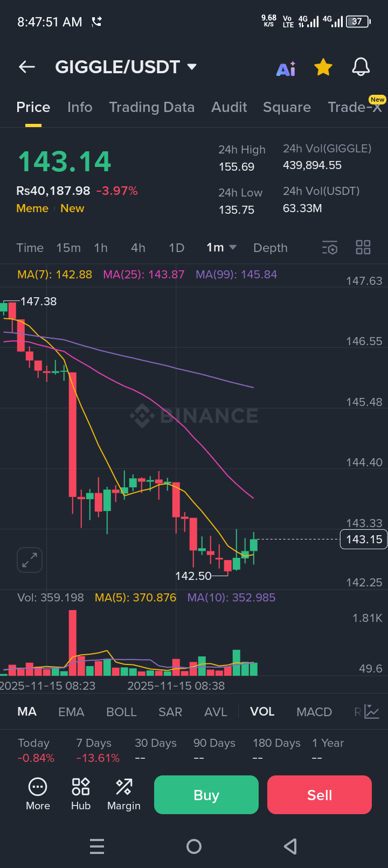The height and width of the screenshot is (868, 388).
Task: Tap the back arrow icon
Action: (x=27, y=67)
